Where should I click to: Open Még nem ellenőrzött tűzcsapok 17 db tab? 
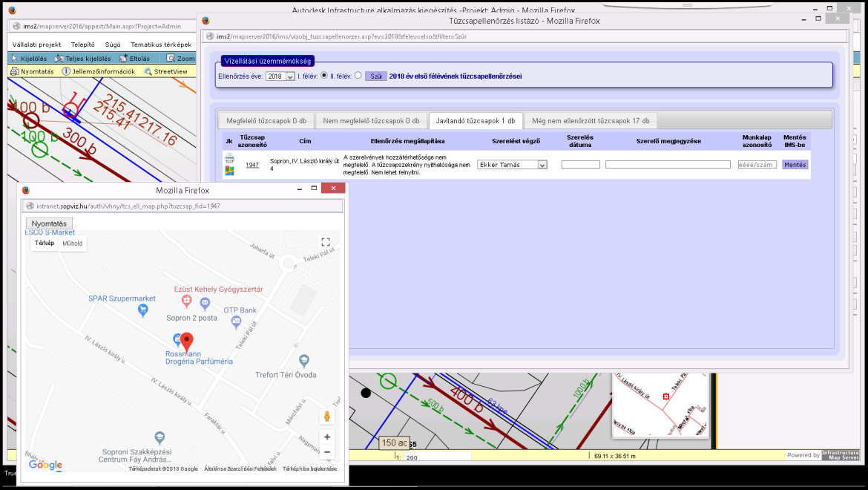591,121
